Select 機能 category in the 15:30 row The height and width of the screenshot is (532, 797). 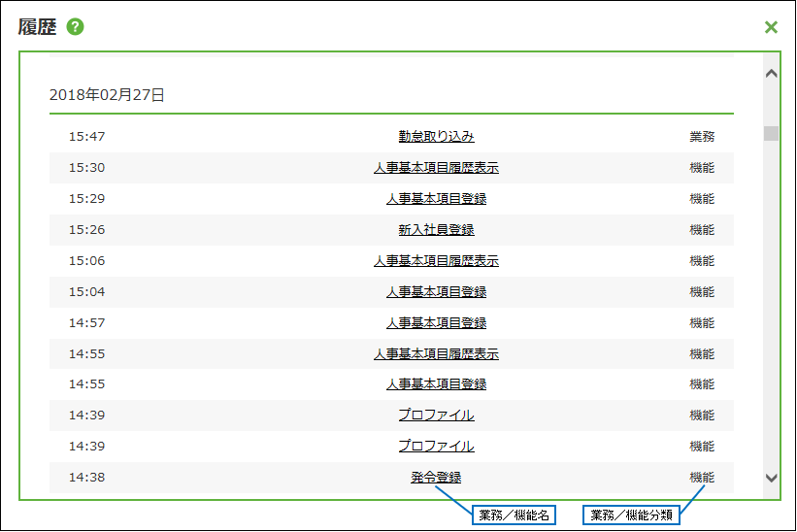point(702,168)
